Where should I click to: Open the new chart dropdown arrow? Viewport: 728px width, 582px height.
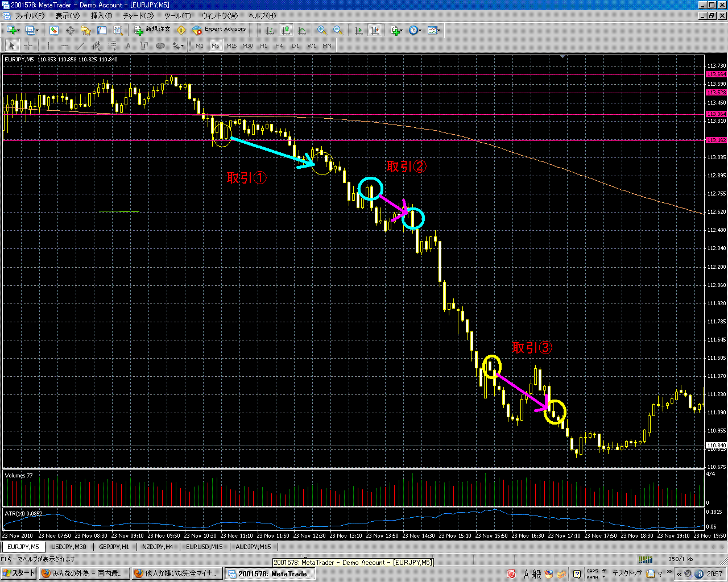click(x=18, y=30)
